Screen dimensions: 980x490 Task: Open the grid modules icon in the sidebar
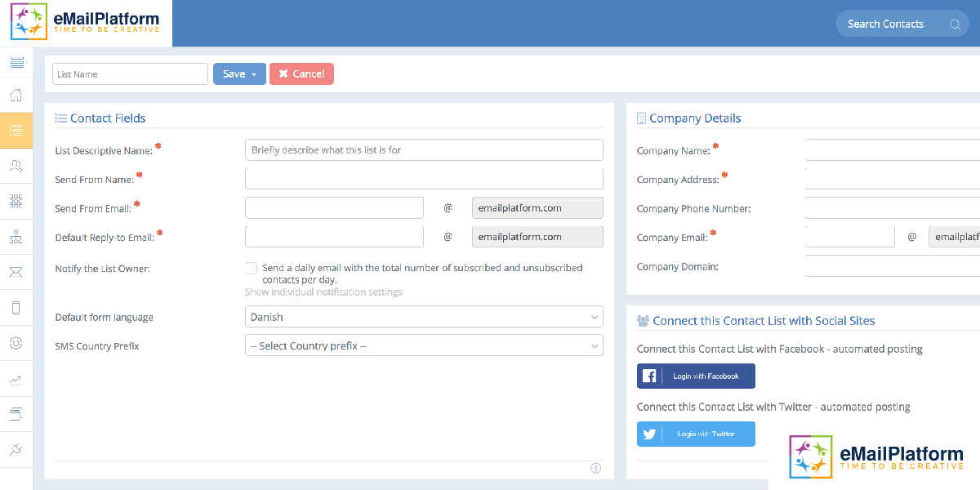[x=16, y=201]
